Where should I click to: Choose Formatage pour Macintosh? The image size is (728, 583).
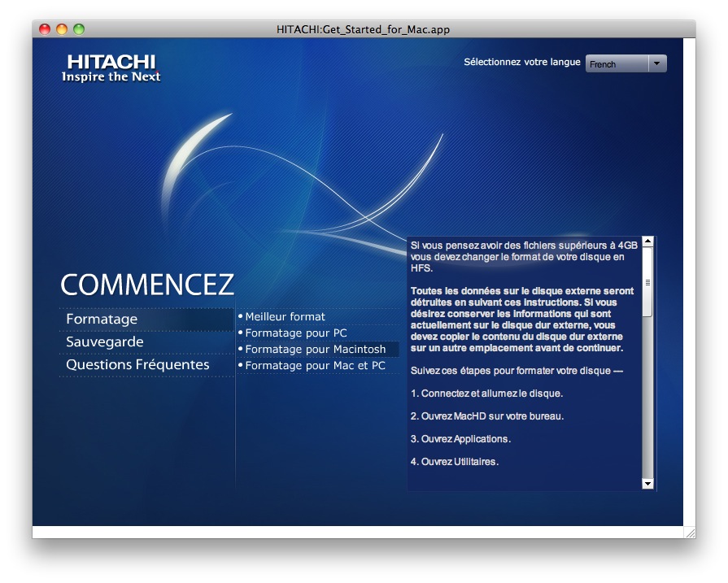coord(318,349)
